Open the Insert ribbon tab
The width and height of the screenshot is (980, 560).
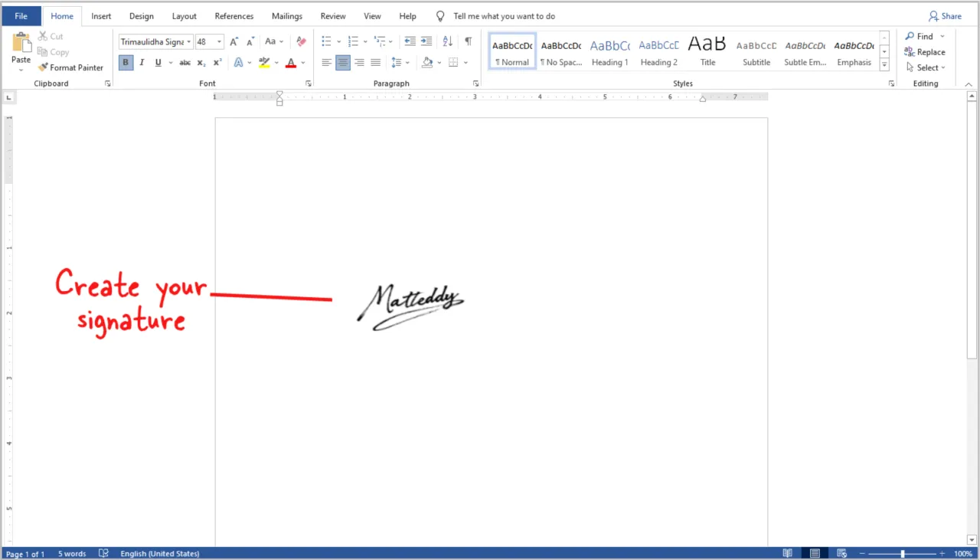[x=101, y=16]
